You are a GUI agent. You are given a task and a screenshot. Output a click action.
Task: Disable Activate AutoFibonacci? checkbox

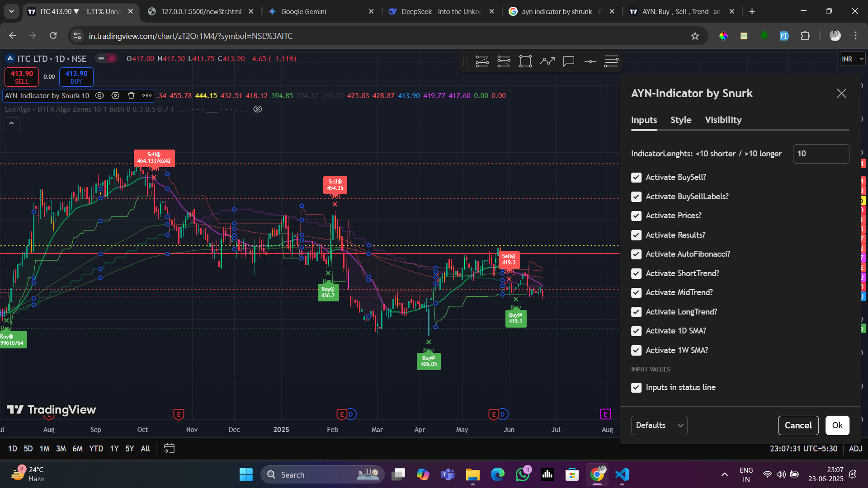click(x=636, y=254)
